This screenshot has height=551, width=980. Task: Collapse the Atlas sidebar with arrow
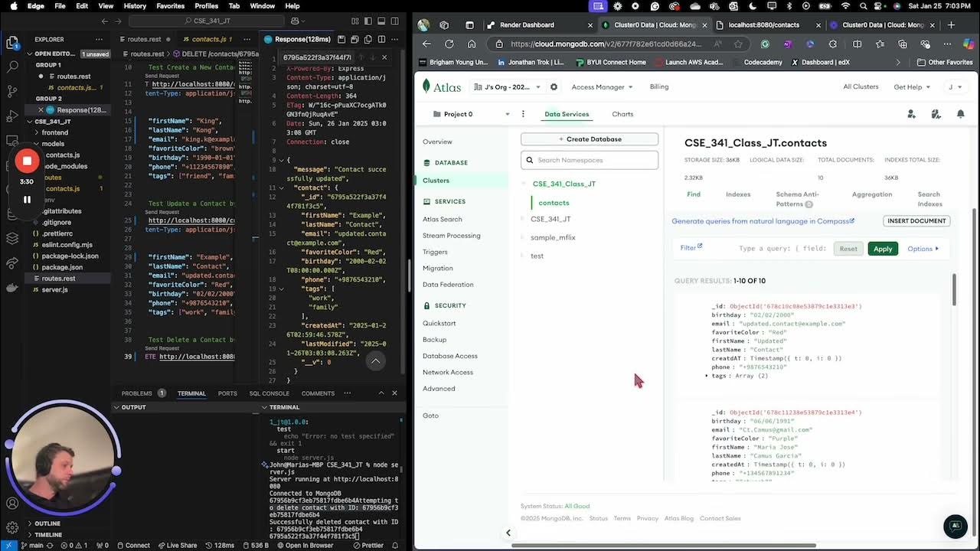pos(508,533)
